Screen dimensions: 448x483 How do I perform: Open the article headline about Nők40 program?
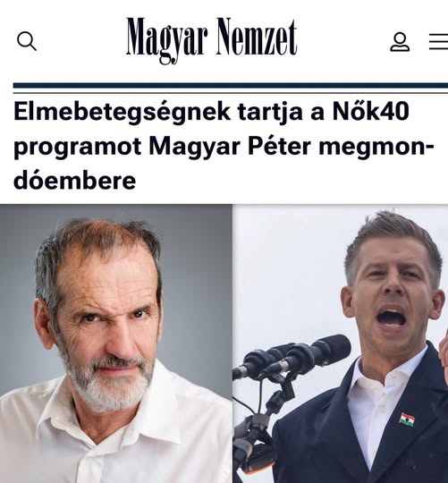(x=224, y=147)
